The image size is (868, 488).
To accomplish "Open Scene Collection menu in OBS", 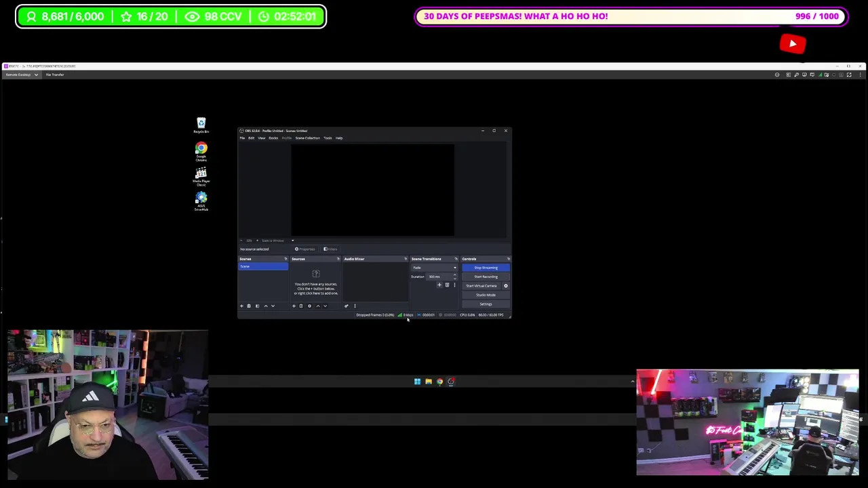I will pyautogui.click(x=307, y=138).
